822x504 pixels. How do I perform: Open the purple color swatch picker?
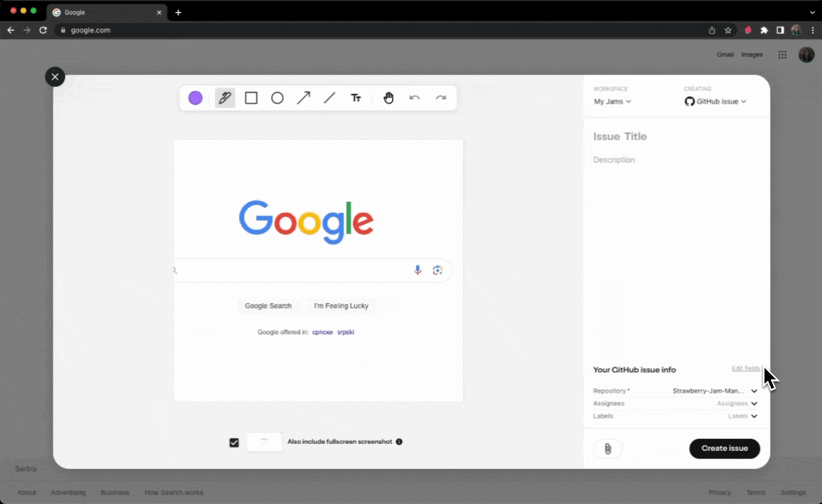click(195, 98)
